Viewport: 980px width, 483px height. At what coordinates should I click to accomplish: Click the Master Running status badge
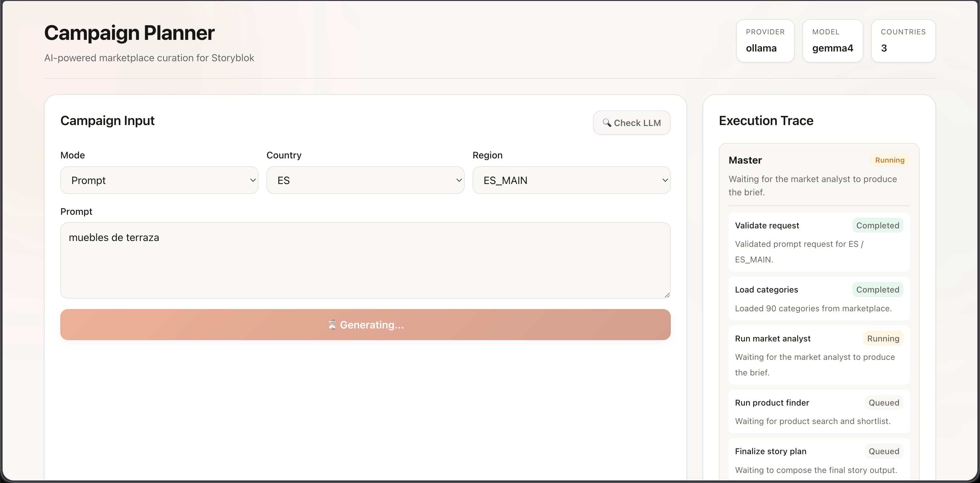point(890,160)
